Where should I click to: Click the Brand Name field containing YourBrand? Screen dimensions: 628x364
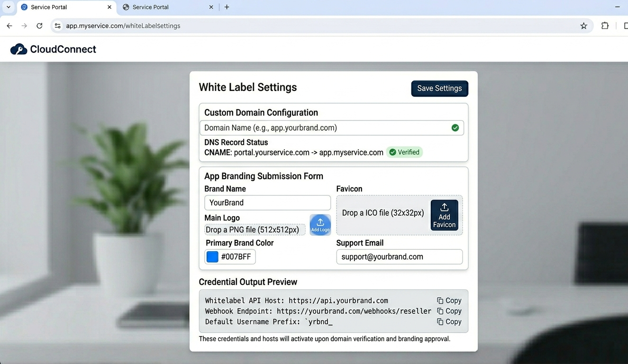(267, 202)
